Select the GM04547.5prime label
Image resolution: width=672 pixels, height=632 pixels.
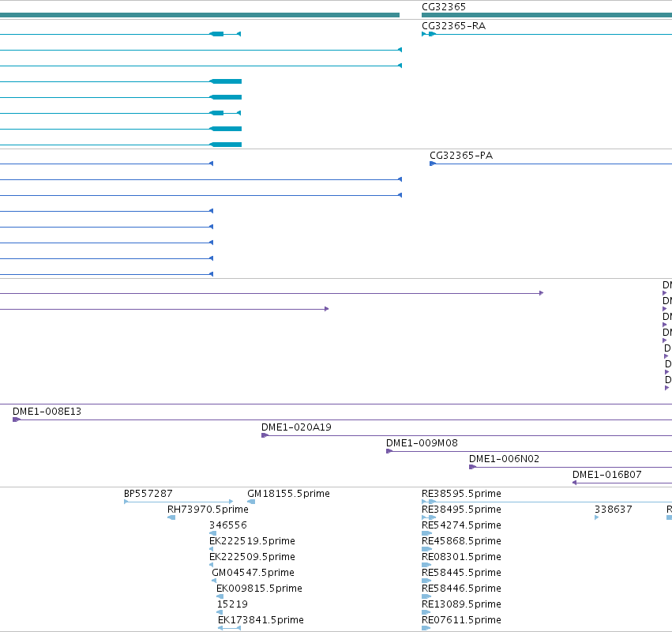pyautogui.click(x=253, y=574)
